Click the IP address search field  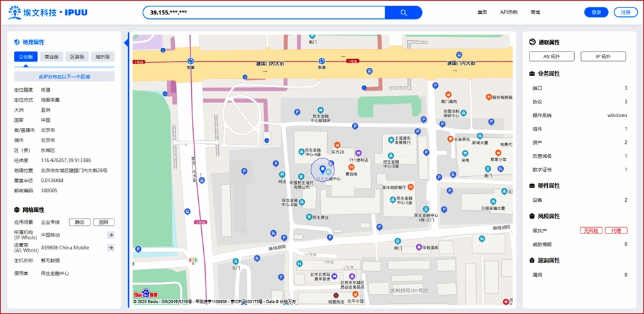(263, 13)
